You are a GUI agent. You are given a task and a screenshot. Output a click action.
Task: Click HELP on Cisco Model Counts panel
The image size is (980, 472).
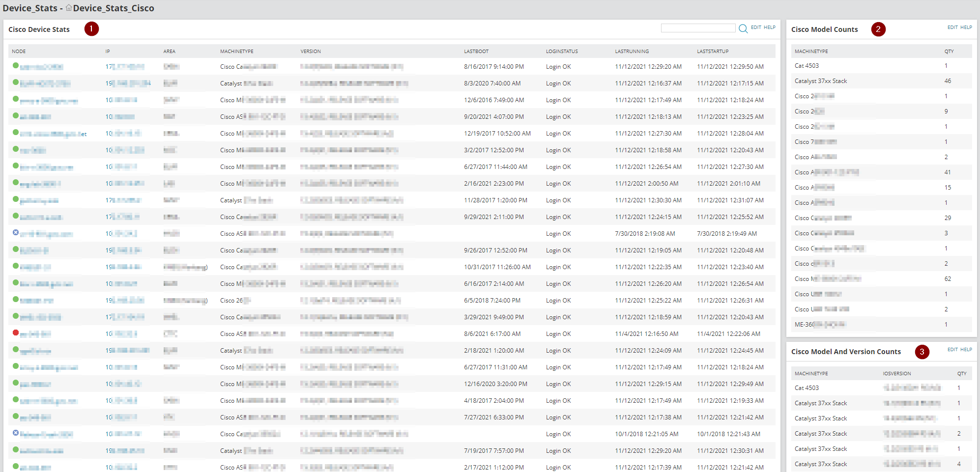(966, 28)
